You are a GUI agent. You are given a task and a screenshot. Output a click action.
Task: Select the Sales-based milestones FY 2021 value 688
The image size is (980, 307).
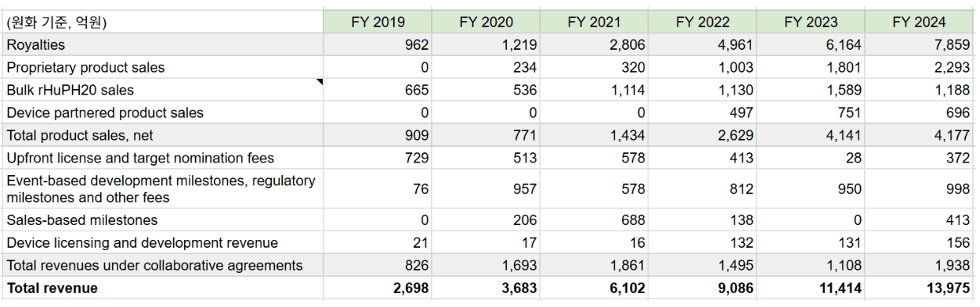[594, 220]
